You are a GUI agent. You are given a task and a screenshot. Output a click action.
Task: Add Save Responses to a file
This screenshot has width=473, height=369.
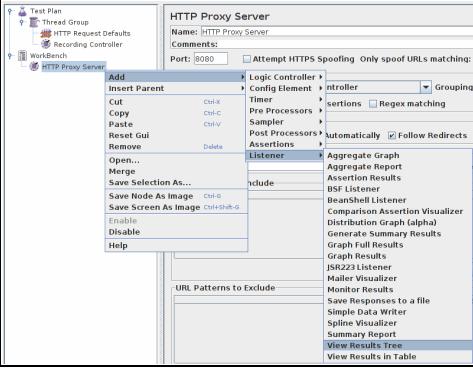coord(398,301)
